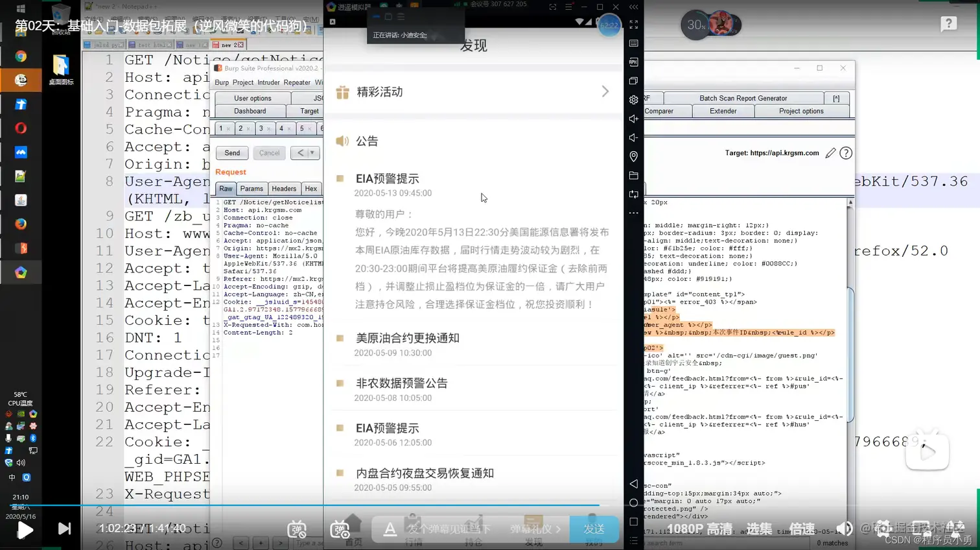Open Opera from the Windows taskbar
This screenshot has width=980, height=550.
[21, 128]
